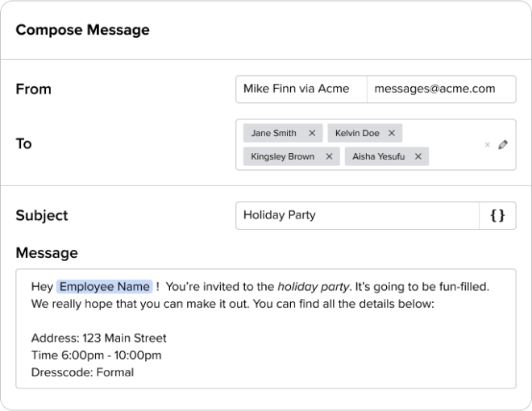
Task: Click the messages@acme.com sender email field
Action: point(441,89)
